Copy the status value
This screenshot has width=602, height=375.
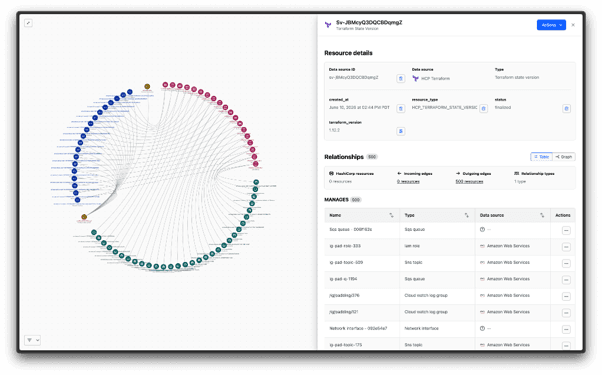point(566,108)
